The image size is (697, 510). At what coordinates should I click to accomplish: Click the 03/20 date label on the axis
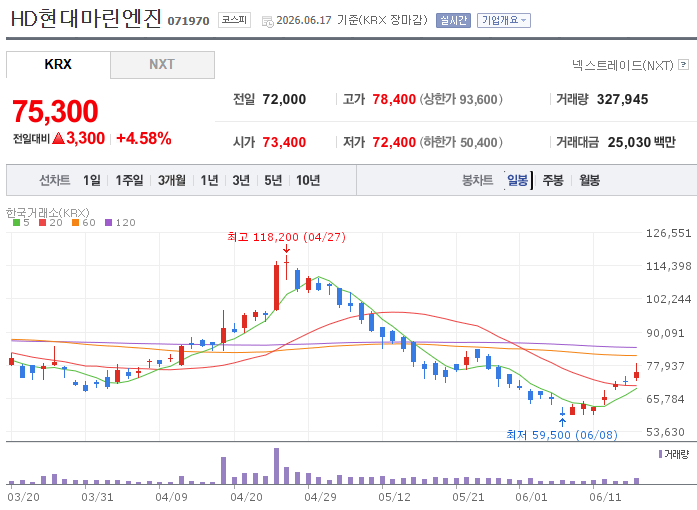24,497
